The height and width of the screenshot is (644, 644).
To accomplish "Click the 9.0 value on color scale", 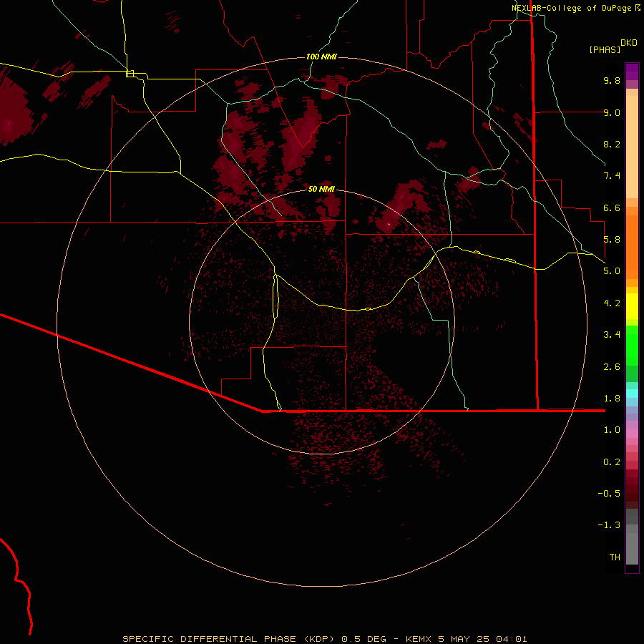I will click(612, 112).
